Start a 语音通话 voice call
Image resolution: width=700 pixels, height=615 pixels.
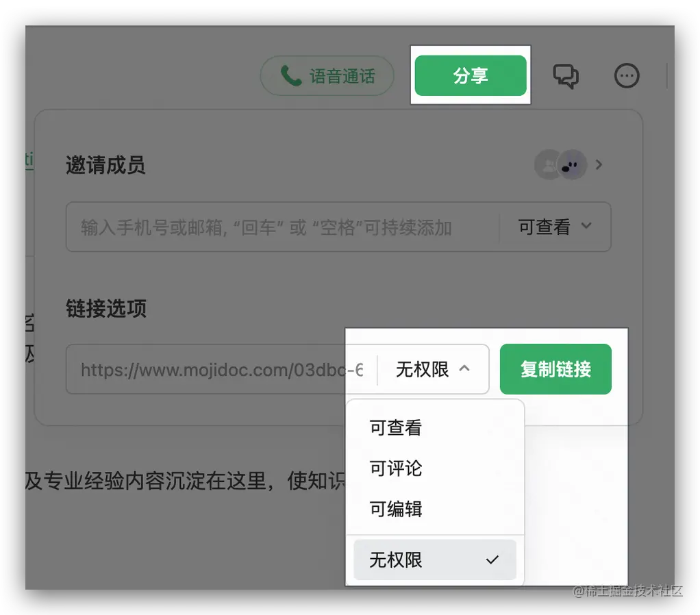[x=327, y=76]
